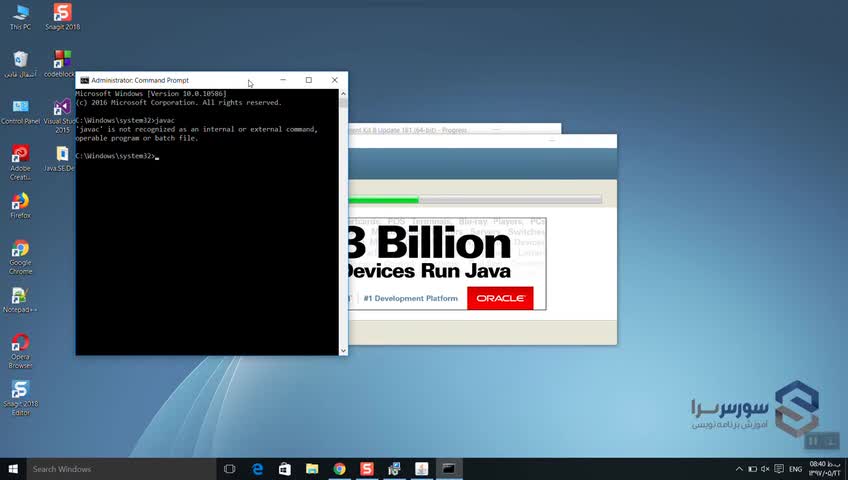The height and width of the screenshot is (480, 848).
Task: Open the taskbar clock and date
Action: (825, 469)
